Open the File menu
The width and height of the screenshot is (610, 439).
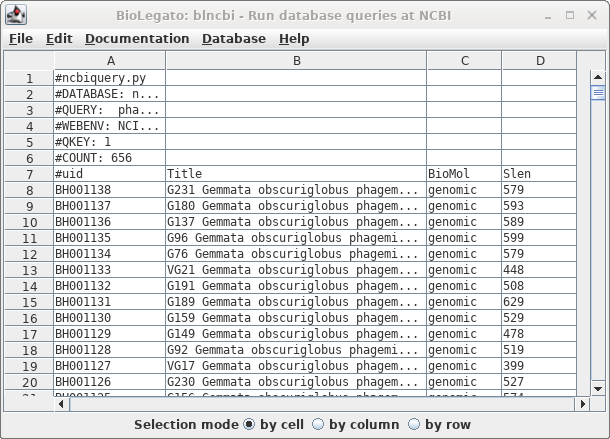(x=21, y=38)
